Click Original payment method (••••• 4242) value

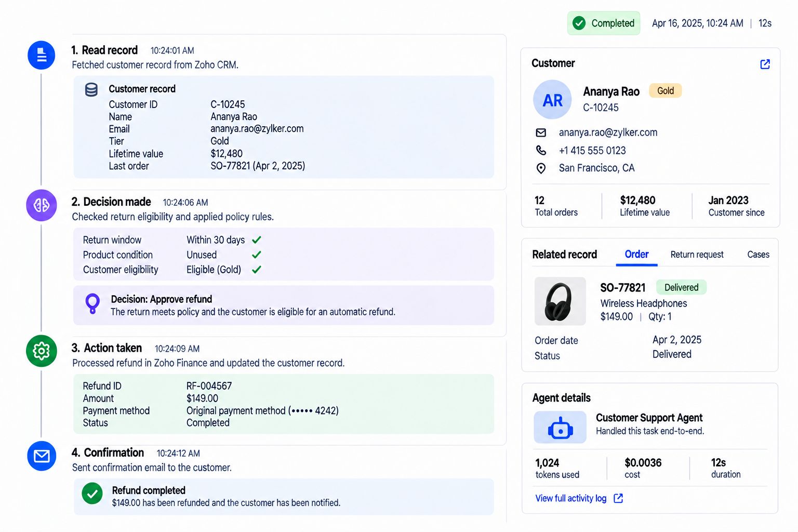(x=262, y=410)
